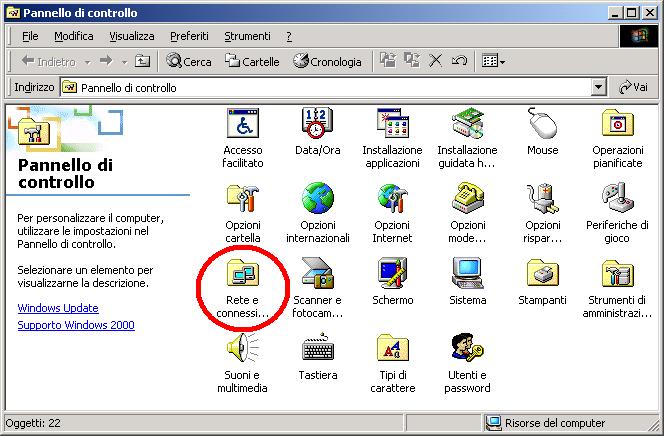Maximize the Pannello di controllo window
664x436 pixels.
coord(631,13)
